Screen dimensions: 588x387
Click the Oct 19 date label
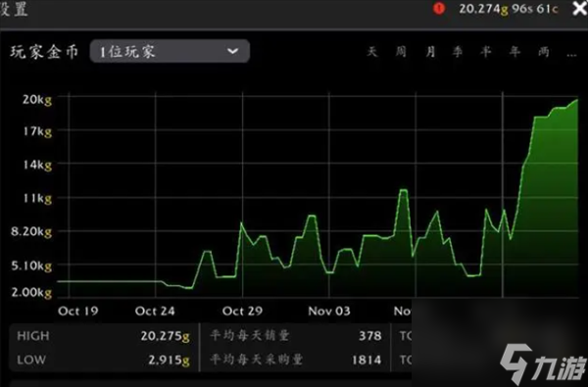(x=78, y=311)
